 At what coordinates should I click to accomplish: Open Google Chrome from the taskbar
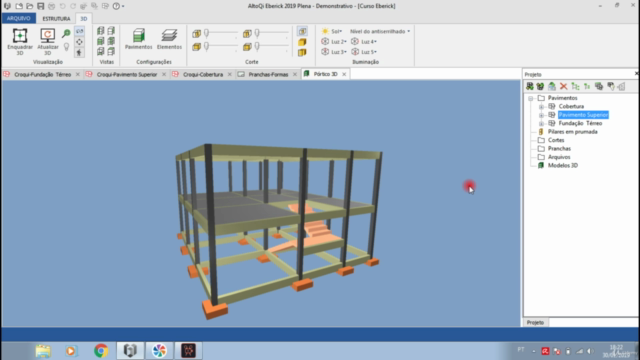pyautogui.click(x=101, y=351)
